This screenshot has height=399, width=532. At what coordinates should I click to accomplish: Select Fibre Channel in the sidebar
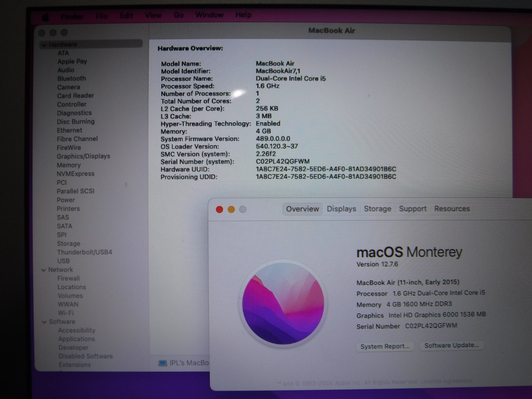(x=77, y=139)
